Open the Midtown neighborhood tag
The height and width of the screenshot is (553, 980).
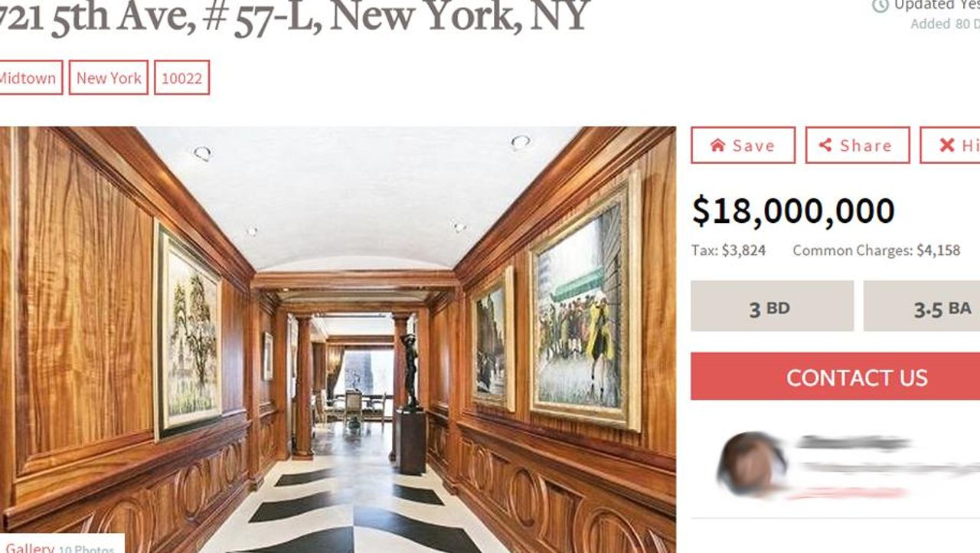[28, 78]
